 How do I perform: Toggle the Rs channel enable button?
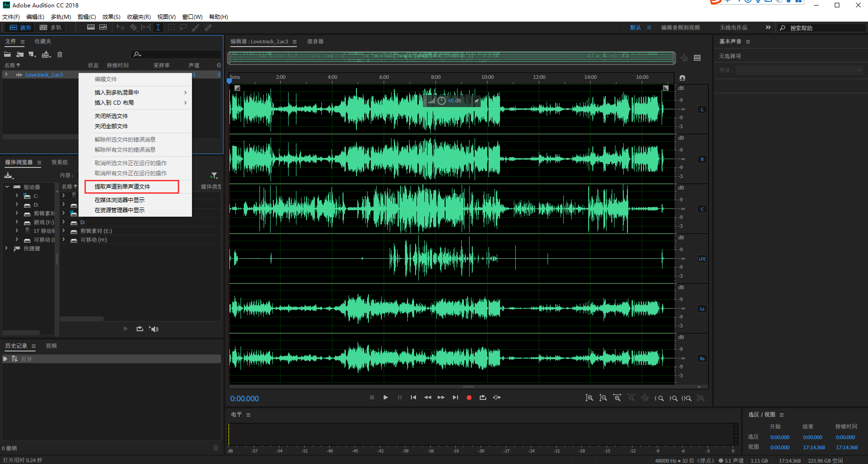[702, 359]
